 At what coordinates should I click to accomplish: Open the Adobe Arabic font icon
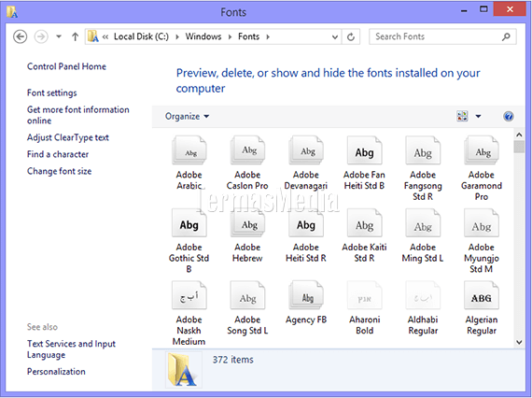coord(189,149)
